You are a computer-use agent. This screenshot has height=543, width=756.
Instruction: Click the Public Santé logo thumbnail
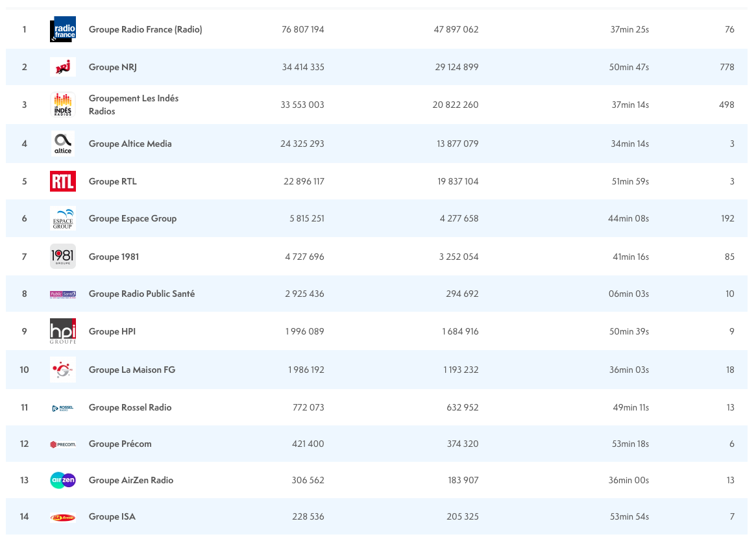(x=63, y=294)
